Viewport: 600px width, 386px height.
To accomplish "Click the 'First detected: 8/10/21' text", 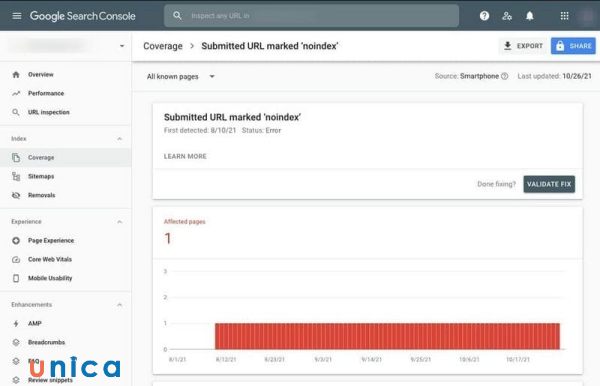I will coord(200,130).
